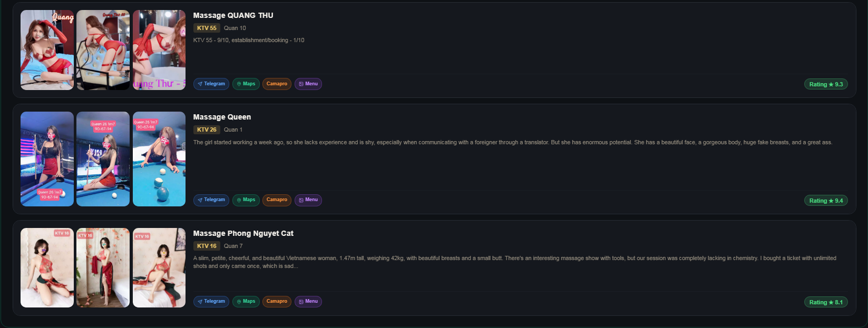Open first thumbnail of Massage Queen listing

click(x=47, y=159)
